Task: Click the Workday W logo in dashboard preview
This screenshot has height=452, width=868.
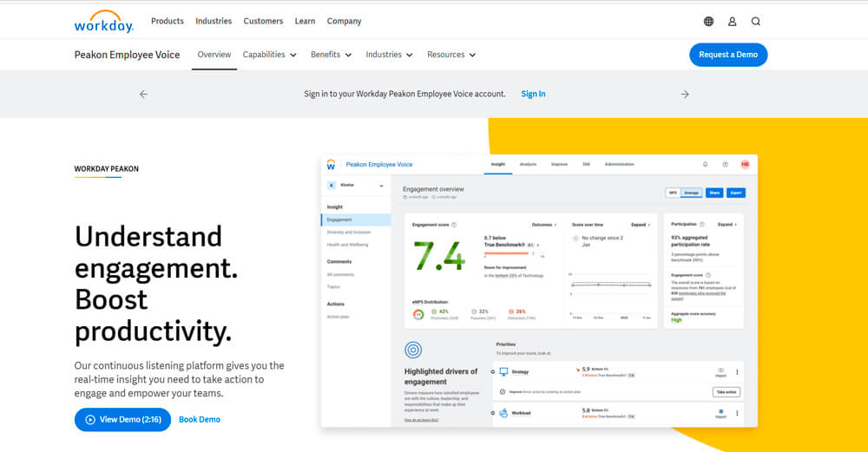Action: (x=331, y=164)
